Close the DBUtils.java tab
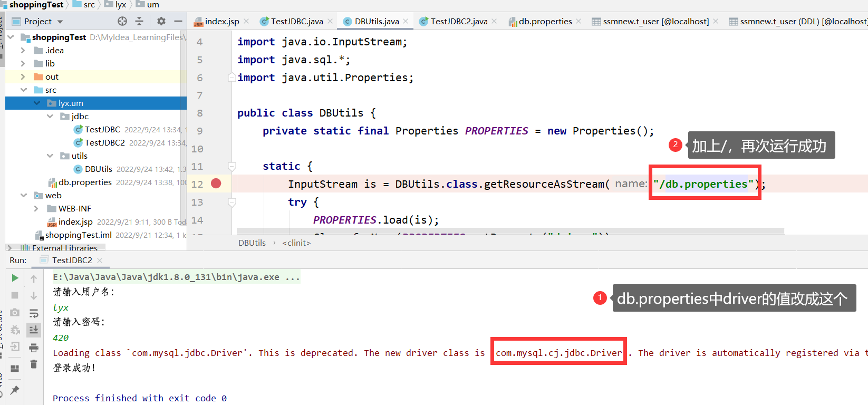Screen dimensions: 868x405 coord(406,21)
